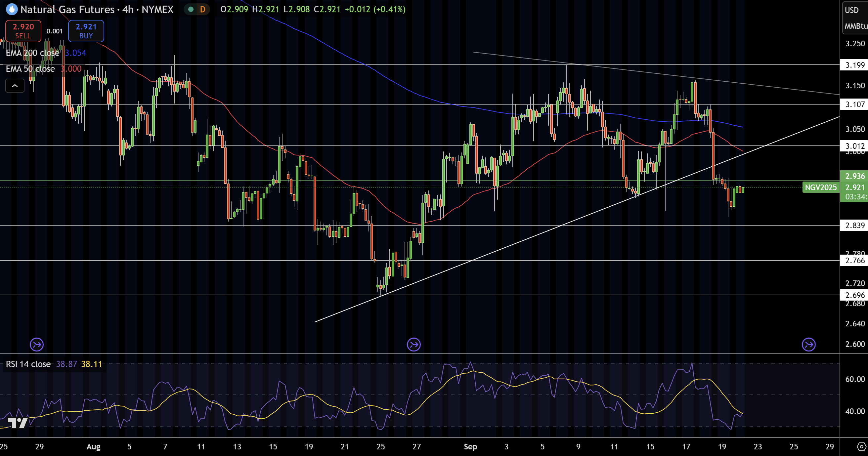
Task: Click the 2.920 SELL button
Action: 23,31
